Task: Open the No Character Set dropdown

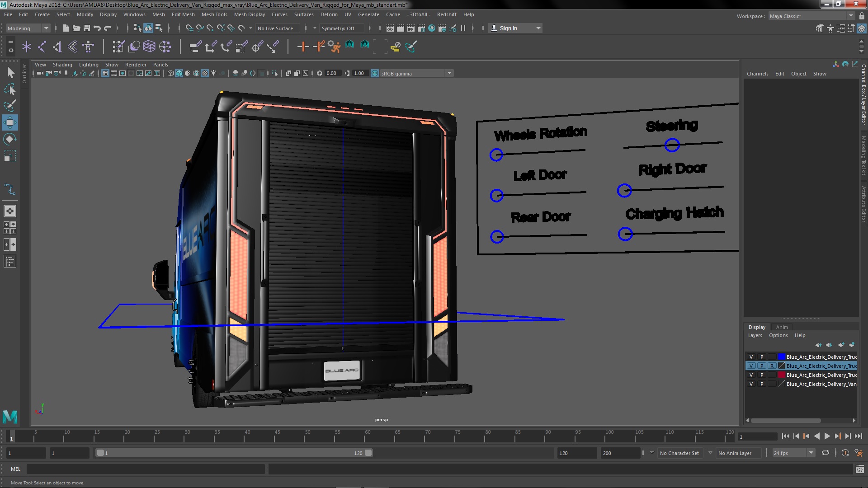Action: pos(680,453)
